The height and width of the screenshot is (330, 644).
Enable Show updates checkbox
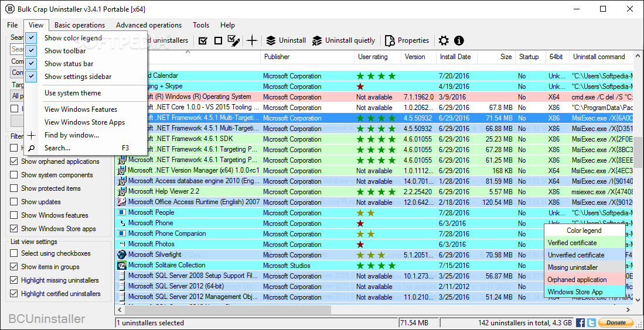pos(14,202)
